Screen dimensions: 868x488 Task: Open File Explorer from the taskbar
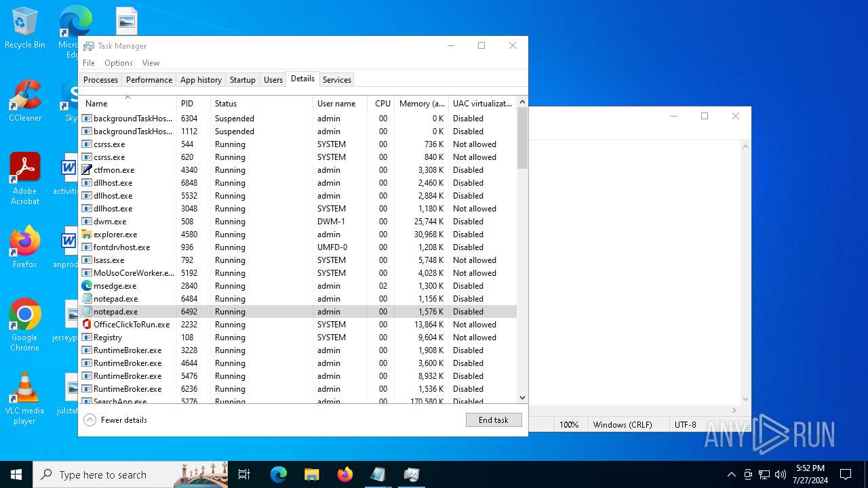[312, 474]
